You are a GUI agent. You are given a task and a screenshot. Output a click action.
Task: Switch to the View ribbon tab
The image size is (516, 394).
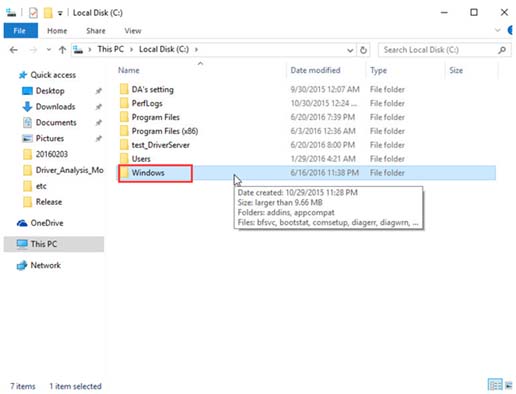pos(133,31)
